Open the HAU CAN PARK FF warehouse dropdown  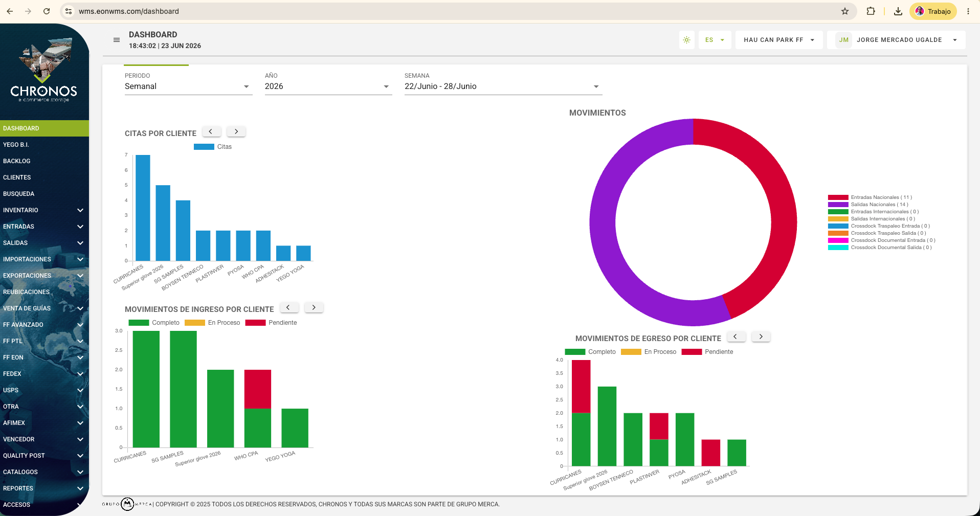point(779,40)
